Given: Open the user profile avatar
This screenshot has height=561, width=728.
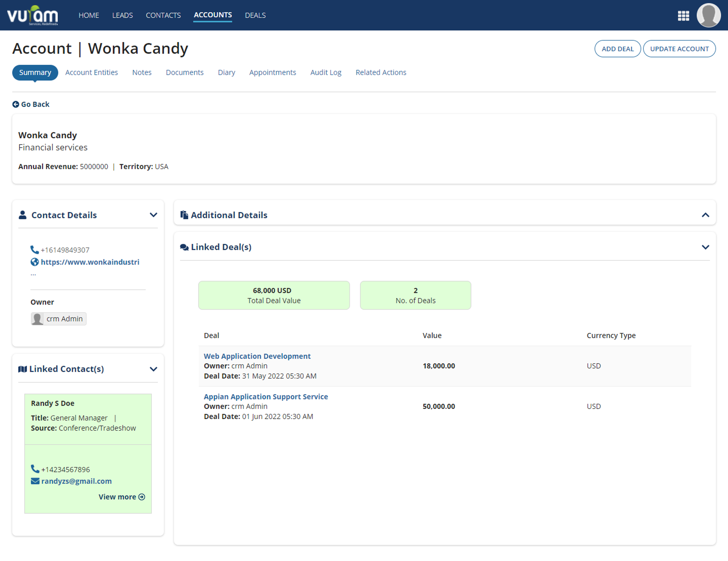Looking at the screenshot, I should tap(709, 15).
